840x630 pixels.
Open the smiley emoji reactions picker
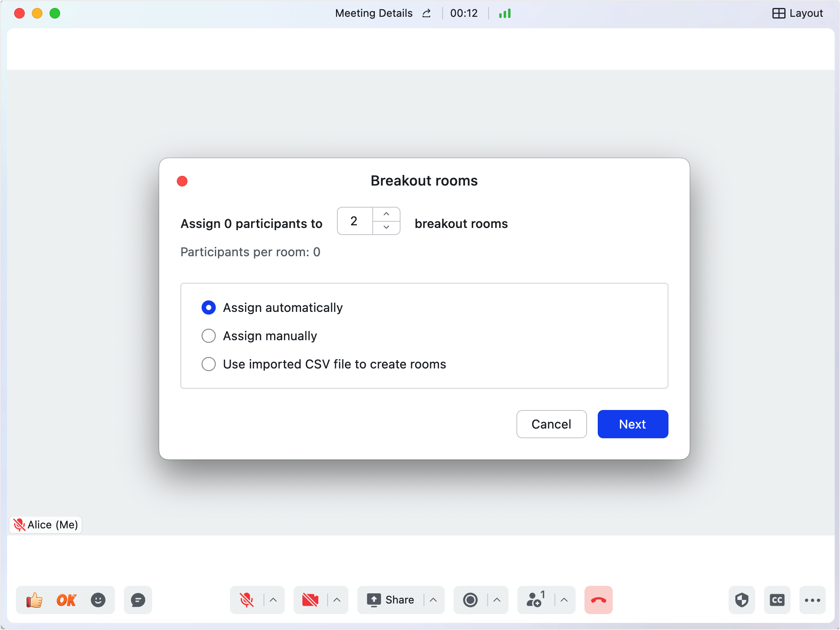[x=98, y=600]
